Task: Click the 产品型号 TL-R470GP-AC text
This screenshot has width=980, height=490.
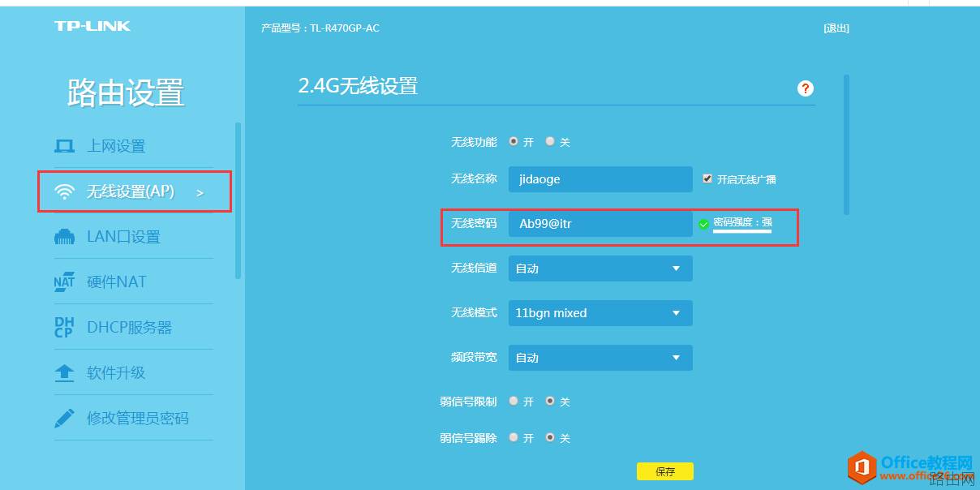Action: pyautogui.click(x=320, y=28)
